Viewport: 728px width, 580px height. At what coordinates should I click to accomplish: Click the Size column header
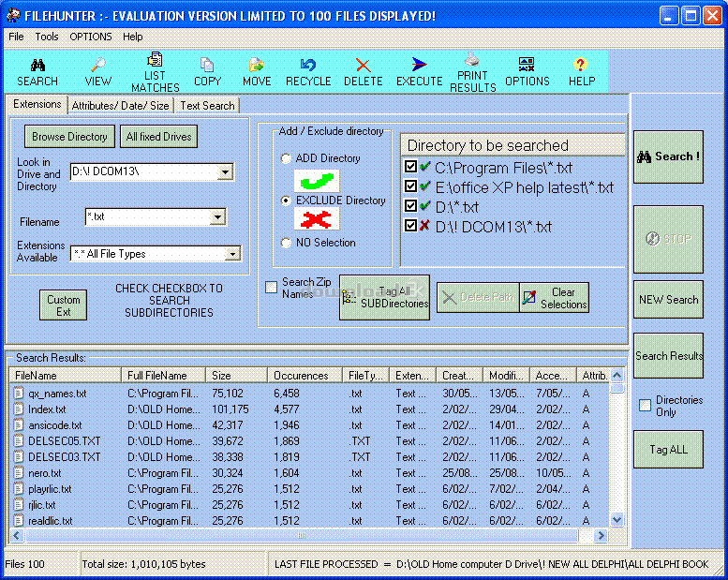[236, 375]
